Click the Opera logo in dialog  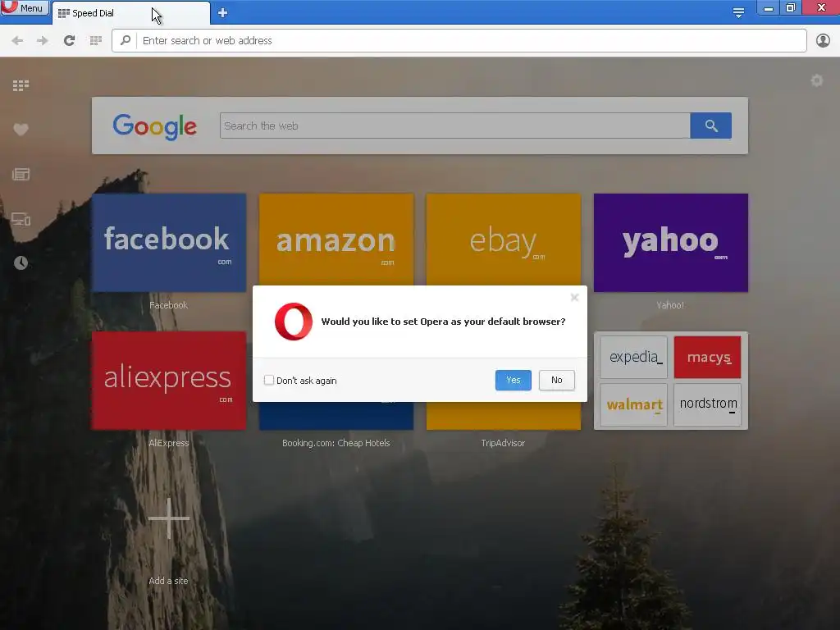tap(294, 322)
